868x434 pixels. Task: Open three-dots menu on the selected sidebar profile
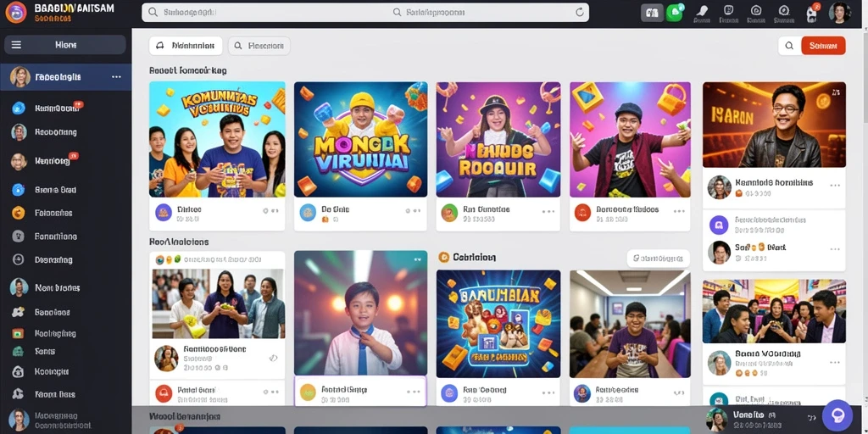116,77
